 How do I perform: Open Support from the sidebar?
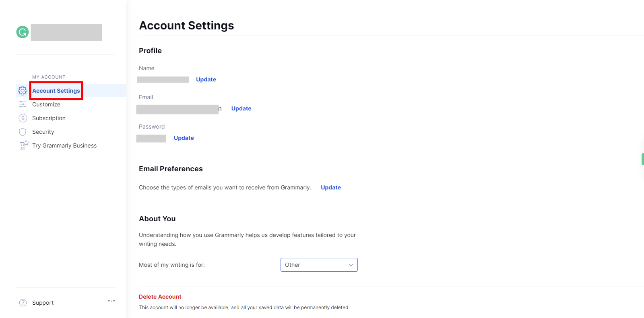(x=43, y=303)
